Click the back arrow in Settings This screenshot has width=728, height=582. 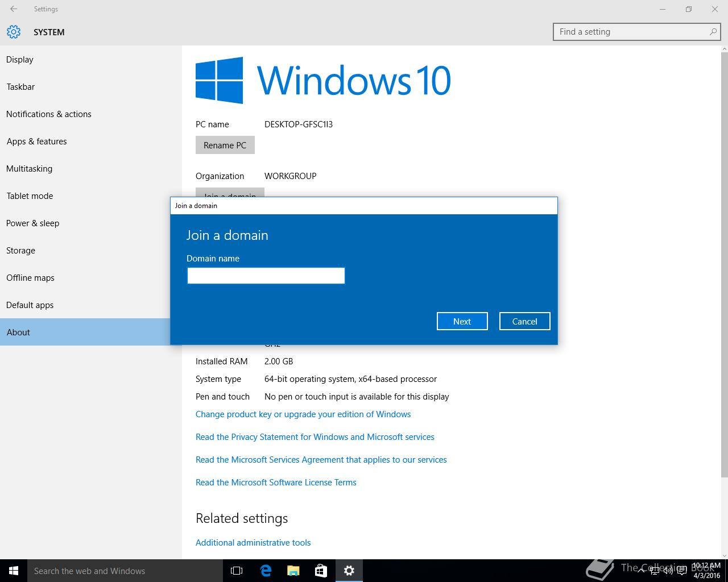point(14,9)
